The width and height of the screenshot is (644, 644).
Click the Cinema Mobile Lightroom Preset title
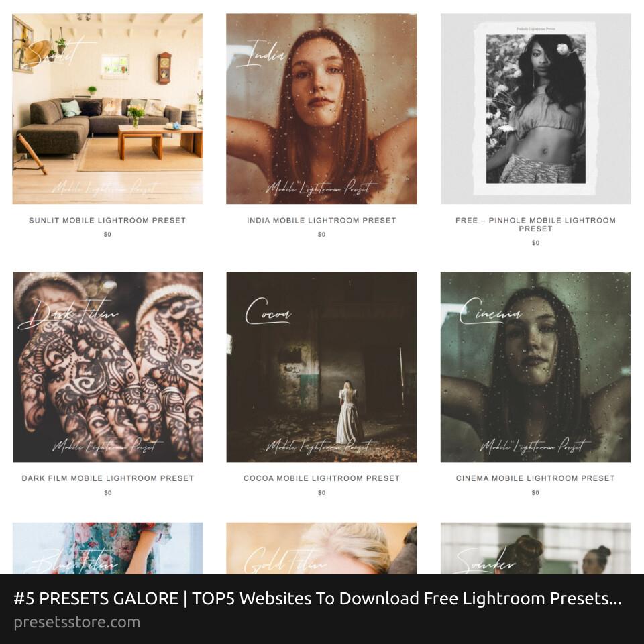(535, 478)
